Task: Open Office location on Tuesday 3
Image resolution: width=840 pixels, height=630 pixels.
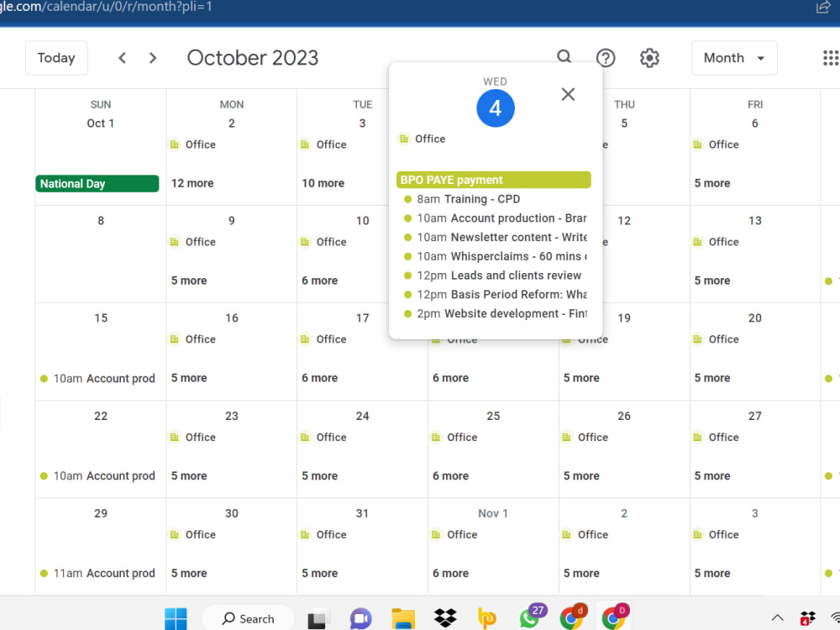Action: pyautogui.click(x=323, y=144)
